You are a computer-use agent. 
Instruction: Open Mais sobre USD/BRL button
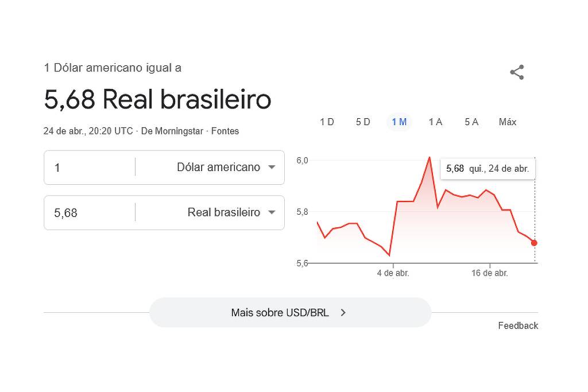(x=290, y=313)
